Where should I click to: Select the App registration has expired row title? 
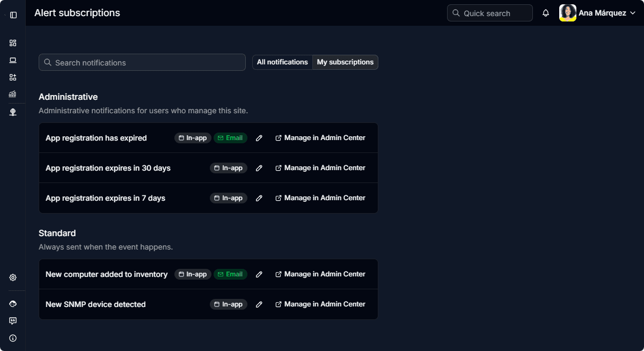coord(96,138)
